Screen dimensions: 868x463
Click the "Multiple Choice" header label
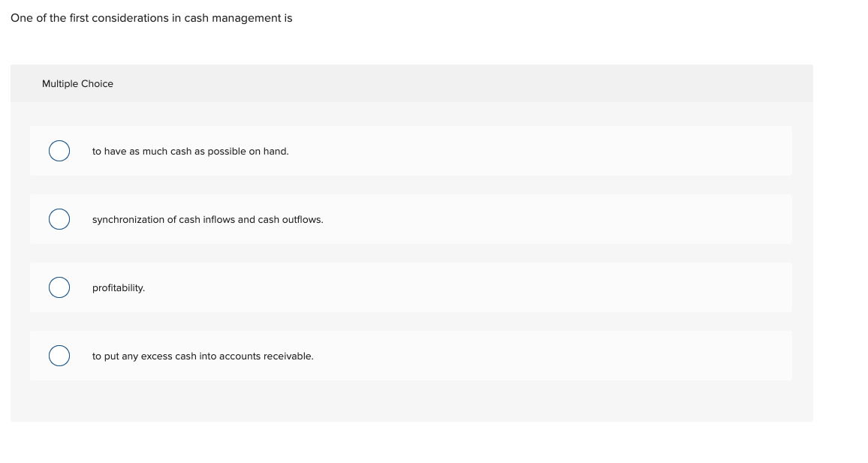click(77, 83)
